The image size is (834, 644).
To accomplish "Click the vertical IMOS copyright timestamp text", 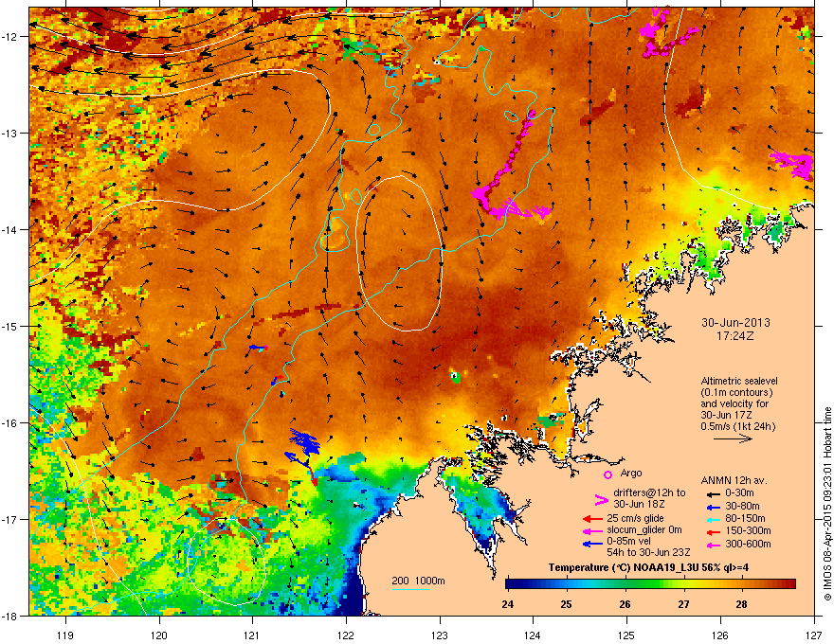I will click(827, 504).
